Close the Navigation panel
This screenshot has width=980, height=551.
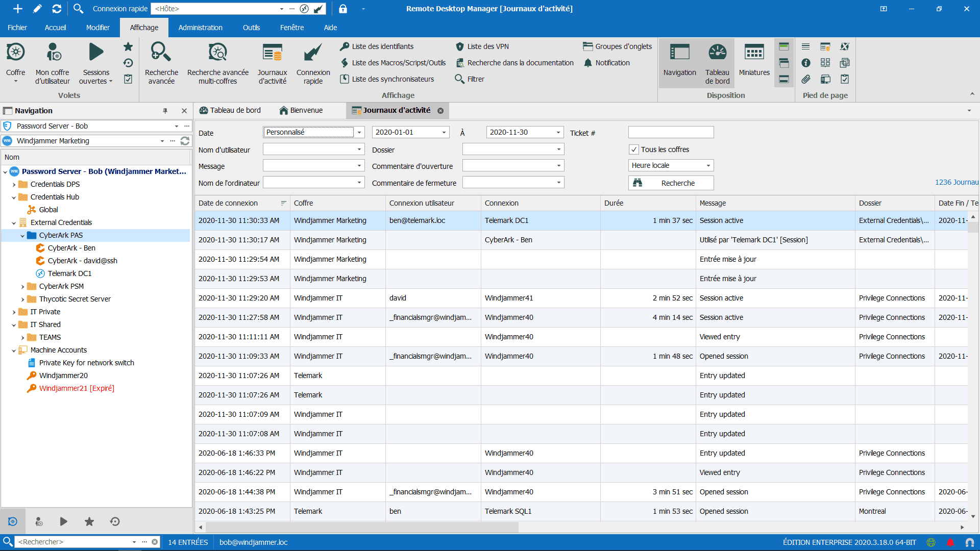[184, 111]
